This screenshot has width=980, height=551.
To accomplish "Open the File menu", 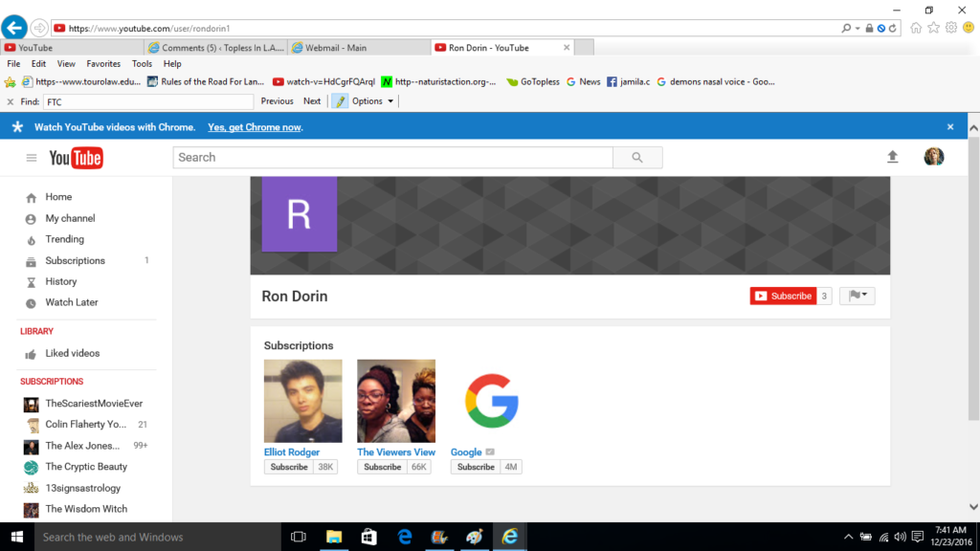I will 13,64.
